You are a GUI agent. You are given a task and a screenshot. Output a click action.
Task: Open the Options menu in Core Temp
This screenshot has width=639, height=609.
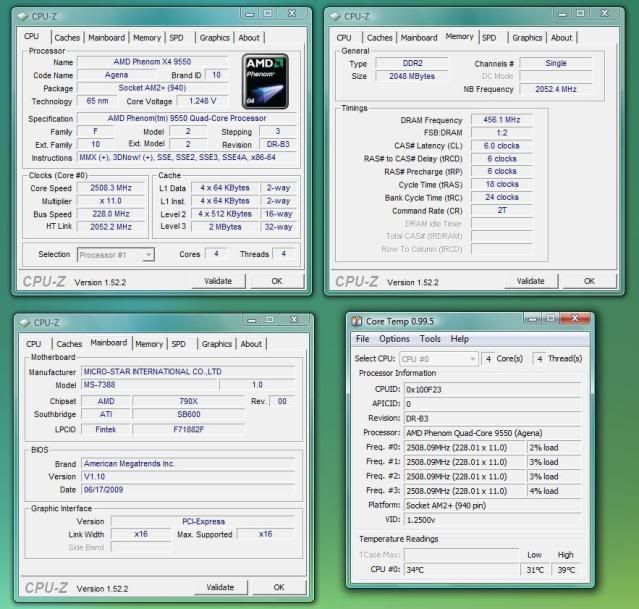(394, 339)
